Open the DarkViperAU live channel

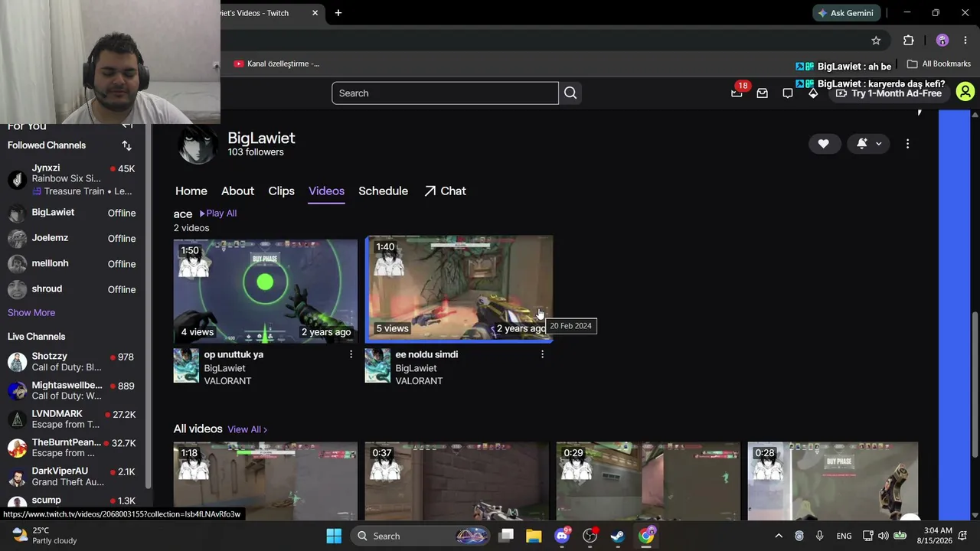(x=72, y=477)
